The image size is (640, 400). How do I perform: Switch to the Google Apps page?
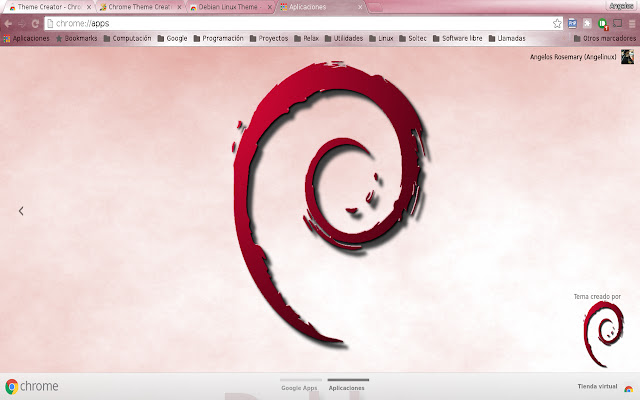click(x=300, y=387)
